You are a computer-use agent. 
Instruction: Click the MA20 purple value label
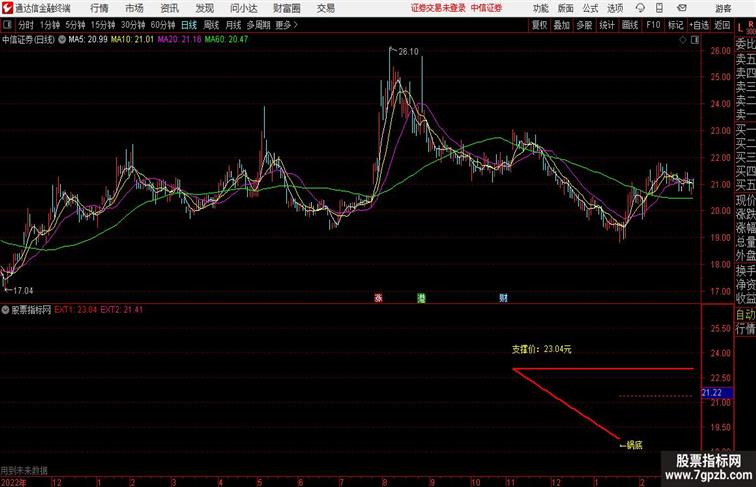point(179,40)
